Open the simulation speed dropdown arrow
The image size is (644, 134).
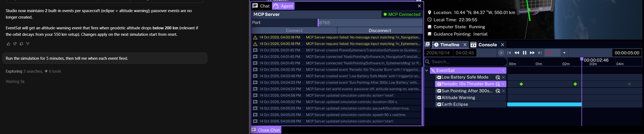tap(564, 53)
